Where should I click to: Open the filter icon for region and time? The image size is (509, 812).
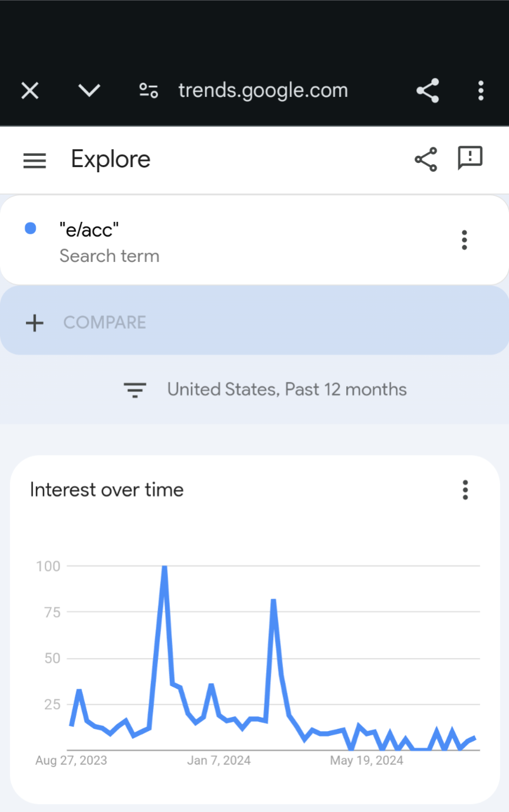pyautogui.click(x=134, y=389)
